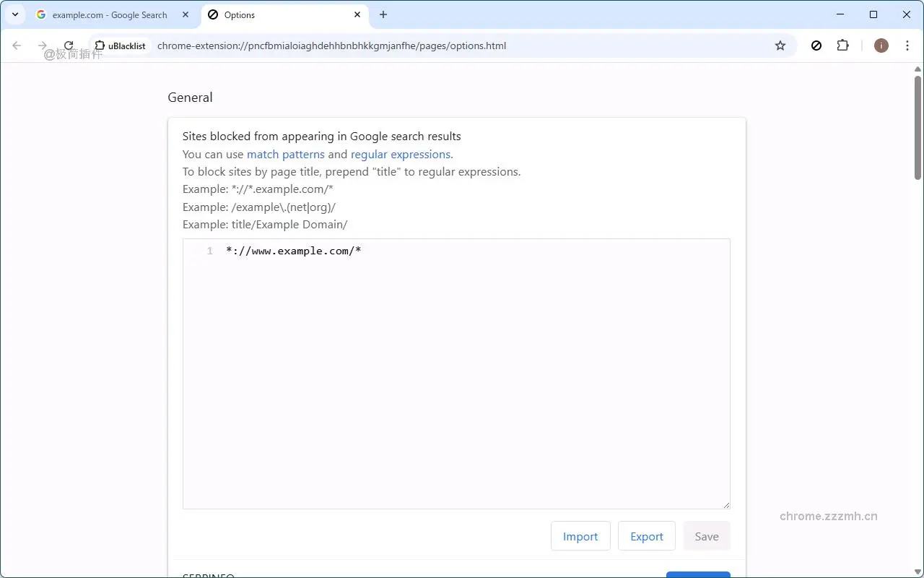
Task: Open the Chrome profile avatar
Action: pyautogui.click(x=881, y=45)
